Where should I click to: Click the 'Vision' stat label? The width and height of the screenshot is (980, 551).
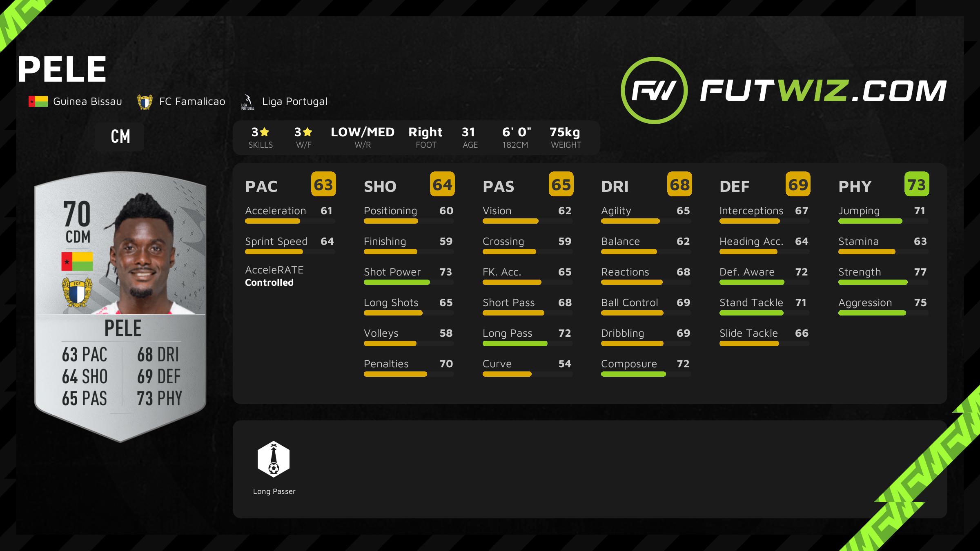pyautogui.click(x=497, y=211)
